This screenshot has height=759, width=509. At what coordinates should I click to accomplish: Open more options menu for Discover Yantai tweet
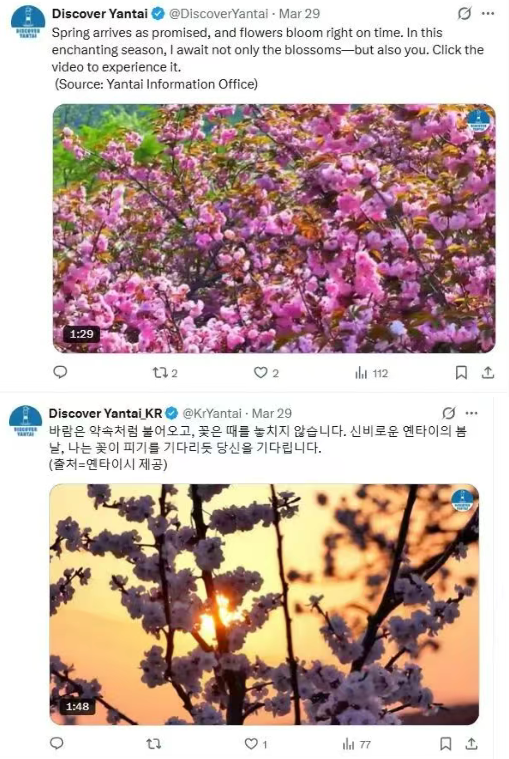pyautogui.click(x=488, y=14)
